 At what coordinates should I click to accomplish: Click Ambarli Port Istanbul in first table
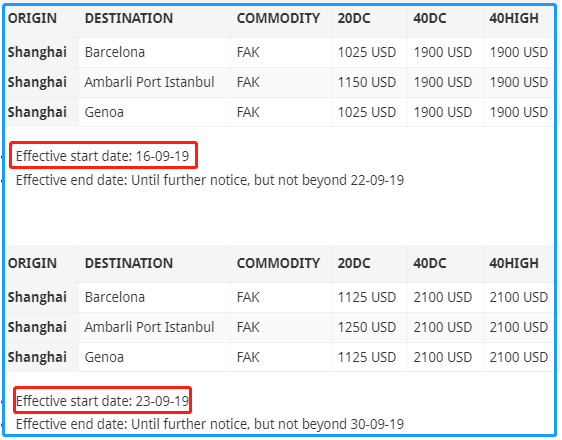pos(149,82)
